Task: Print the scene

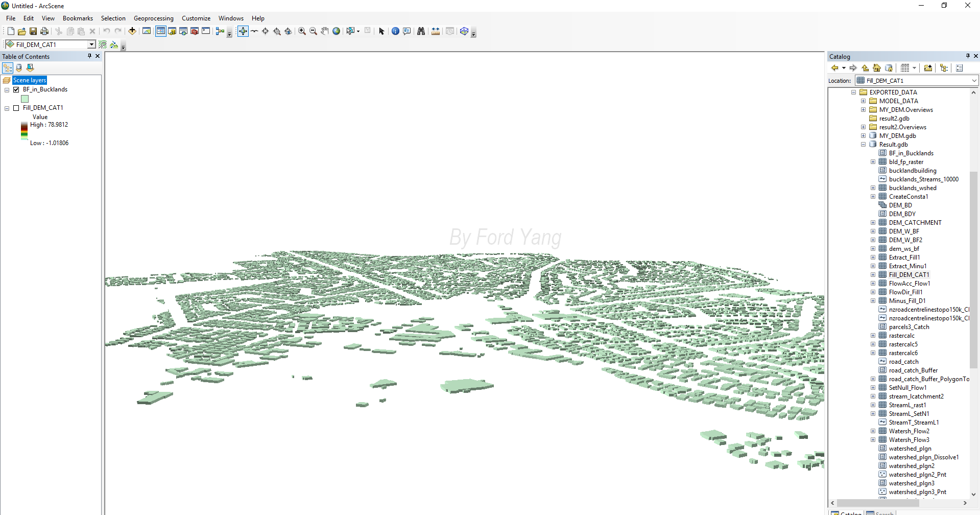Action: pyautogui.click(x=44, y=31)
